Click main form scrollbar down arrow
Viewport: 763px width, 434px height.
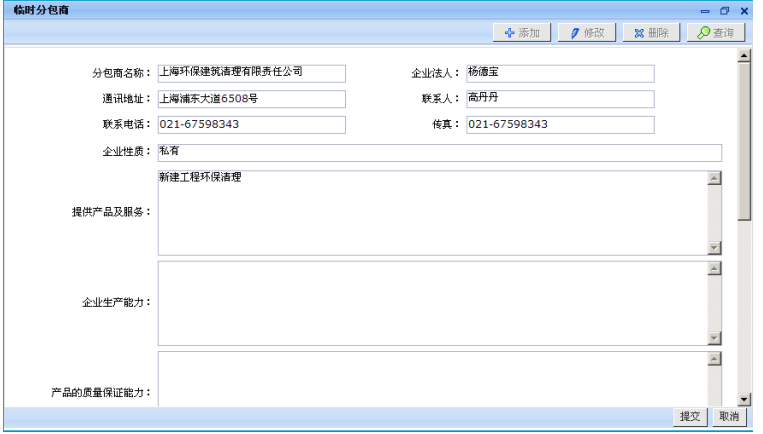point(744,399)
